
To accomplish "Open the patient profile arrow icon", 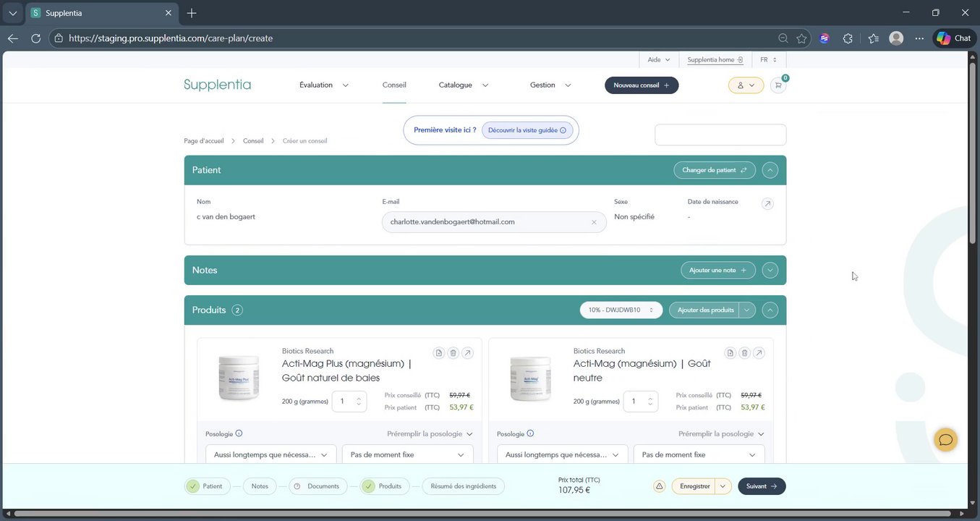I will coord(767,204).
